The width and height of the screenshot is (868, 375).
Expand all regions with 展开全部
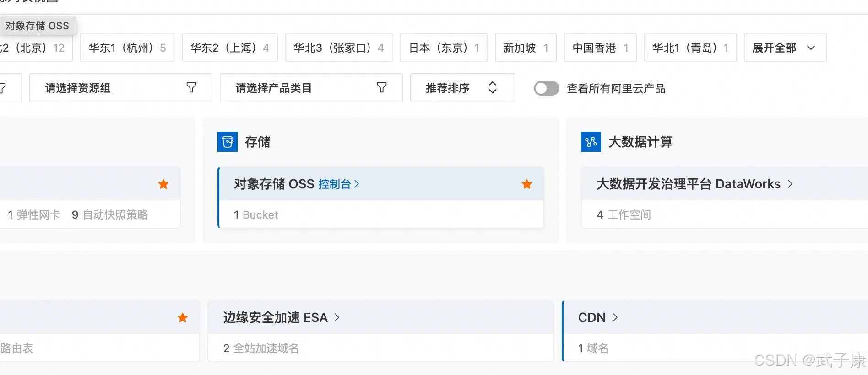pos(785,48)
